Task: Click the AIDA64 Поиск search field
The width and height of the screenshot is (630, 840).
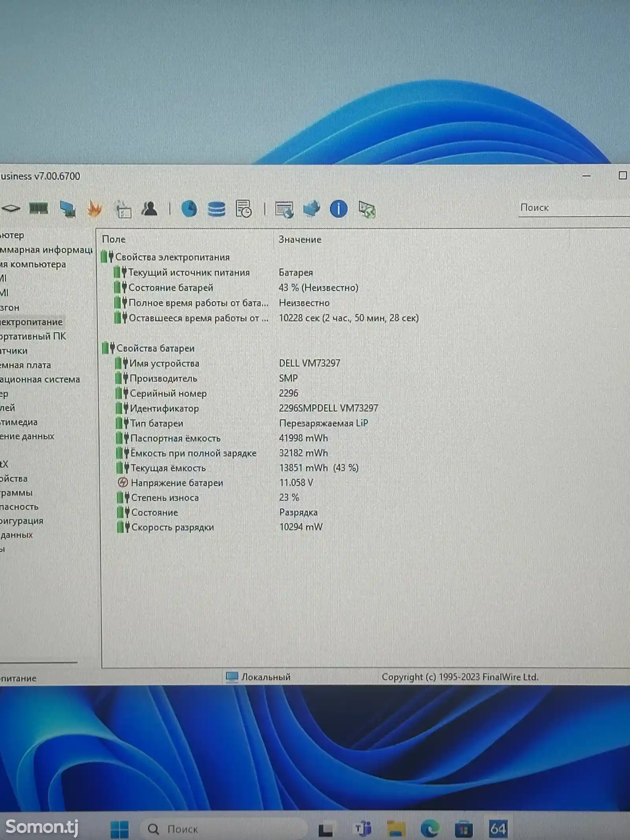Action: point(574,208)
